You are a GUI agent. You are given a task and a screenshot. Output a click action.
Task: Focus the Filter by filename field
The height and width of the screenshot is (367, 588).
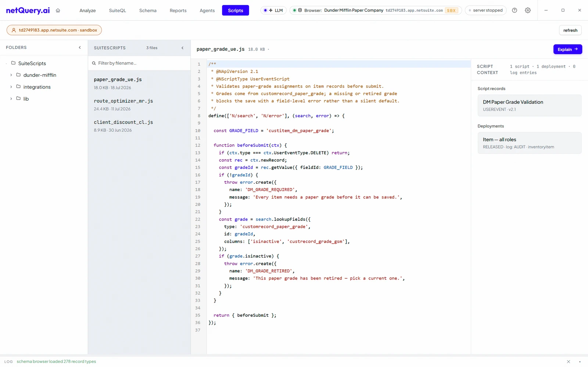point(139,63)
